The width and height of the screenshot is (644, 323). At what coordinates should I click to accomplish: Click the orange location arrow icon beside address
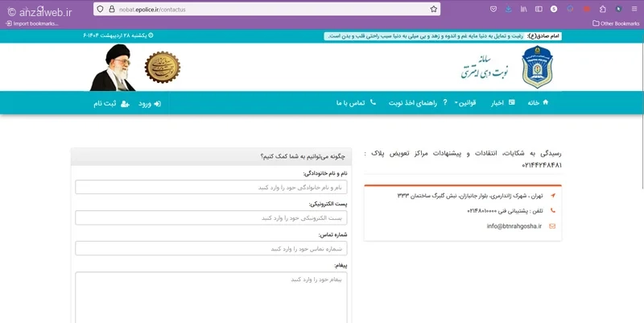pyautogui.click(x=552, y=196)
